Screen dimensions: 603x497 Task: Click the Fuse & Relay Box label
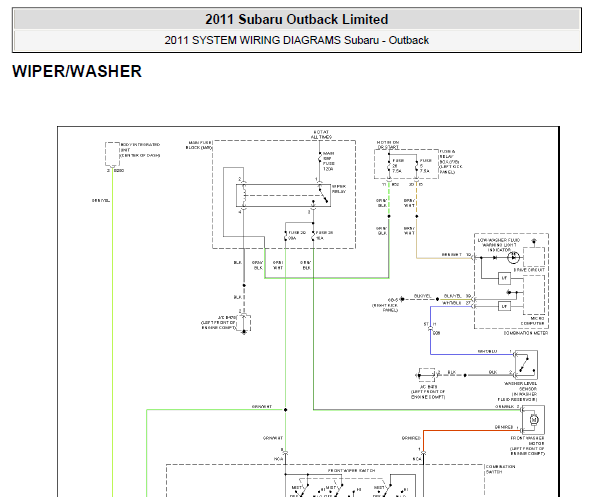(450, 162)
